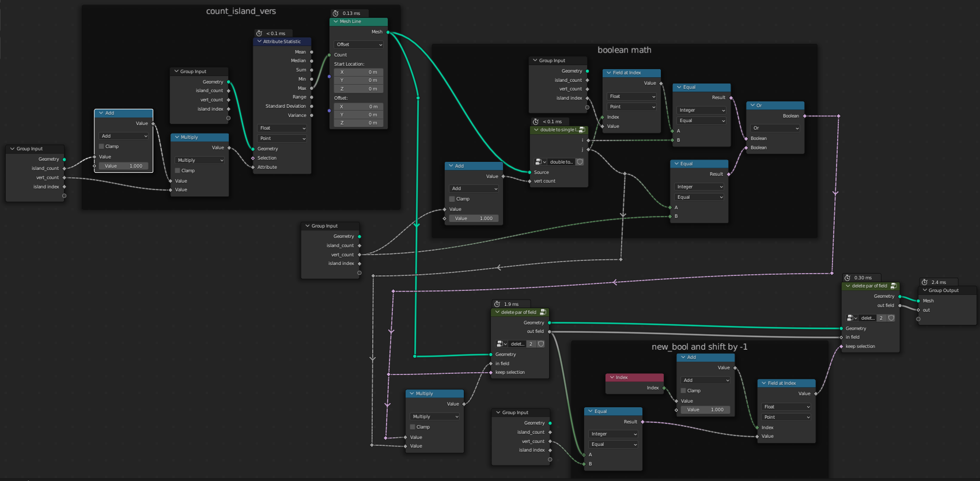Viewport: 980px width, 481px height.
Task: Click timer icon above the Attribute Statistic node
Action: [259, 33]
